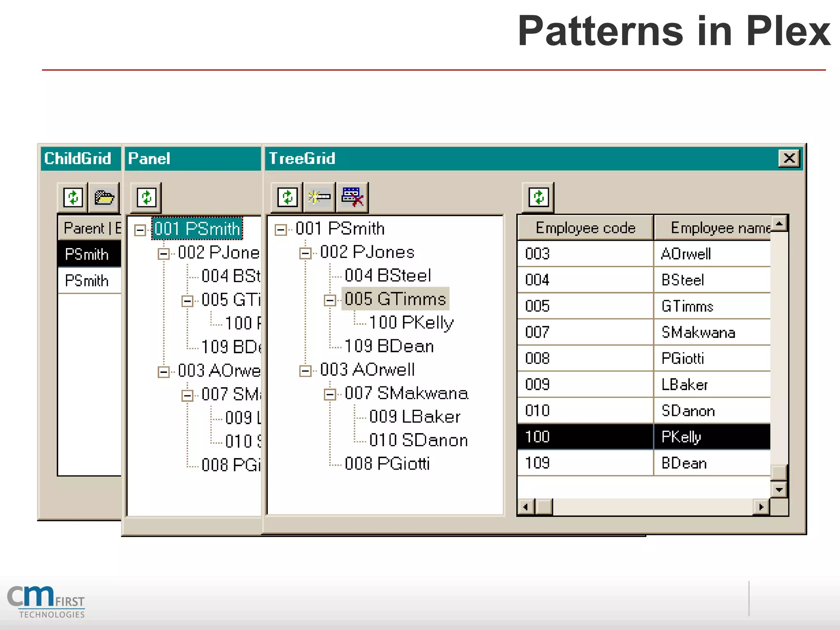Collapse 002 PJones node in TreeGrid tree
Viewport: 840px width, 630px height.
pyautogui.click(x=305, y=253)
